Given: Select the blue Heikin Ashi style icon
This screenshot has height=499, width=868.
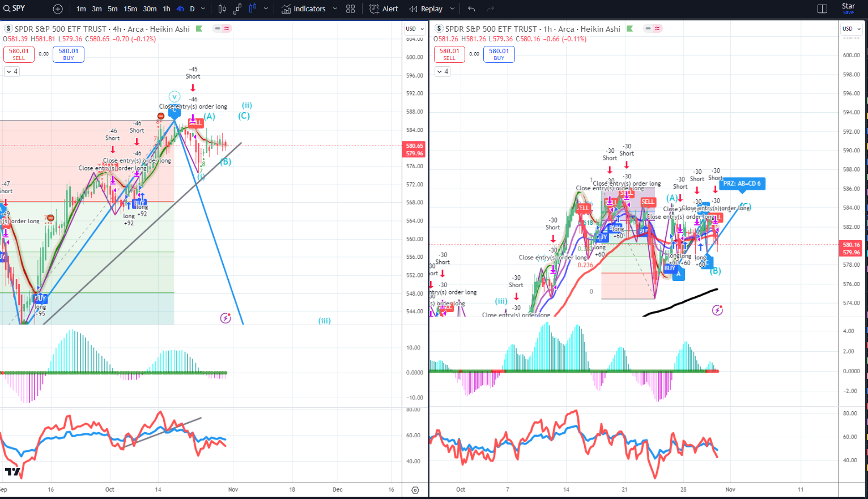Looking at the screenshot, I should 253,9.
